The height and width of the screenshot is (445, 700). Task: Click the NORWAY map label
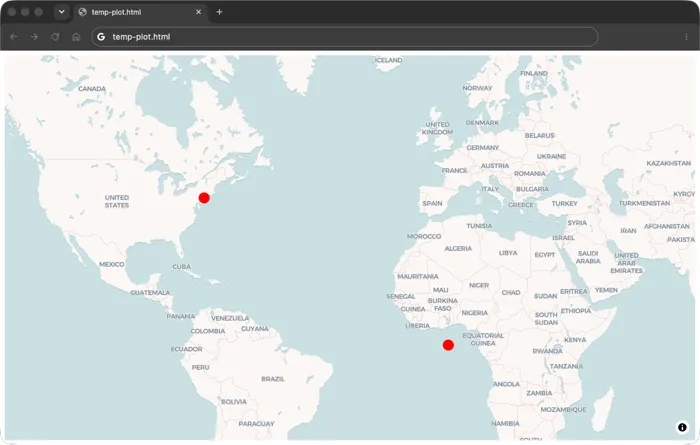coord(477,88)
